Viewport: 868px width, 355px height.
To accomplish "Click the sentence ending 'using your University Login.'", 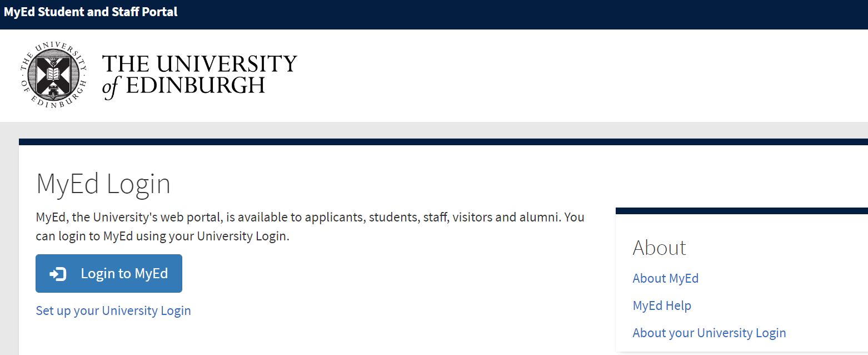I will tap(162, 236).
